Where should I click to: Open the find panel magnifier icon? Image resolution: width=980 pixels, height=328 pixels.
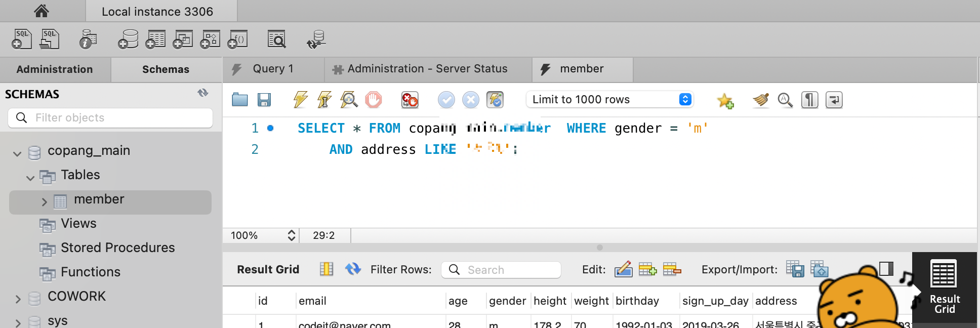[785, 100]
